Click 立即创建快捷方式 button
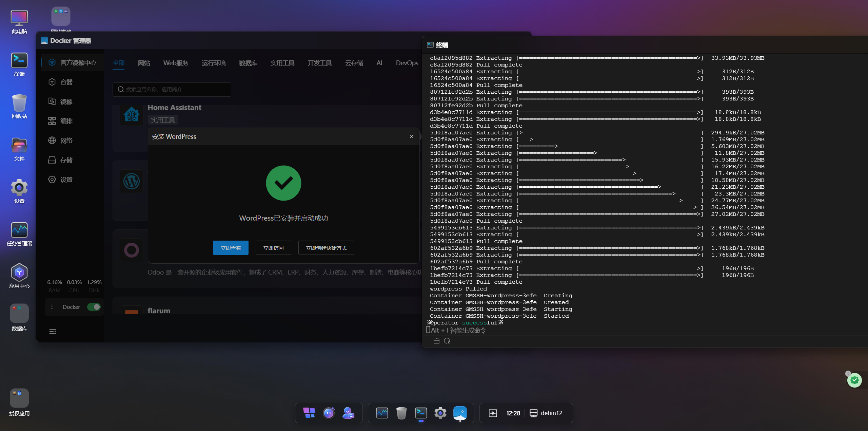Screen dimensions: 868x431 [x=326, y=248]
